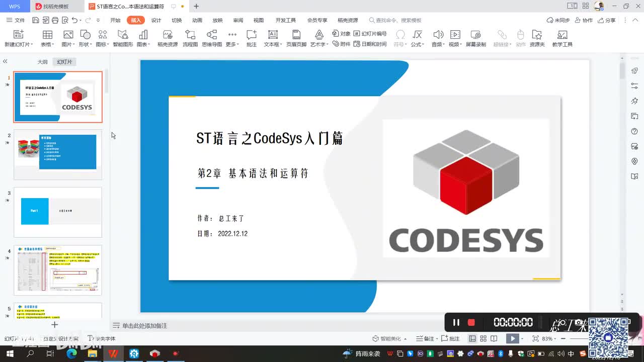Viewport: 644px width, 362px height.
Task: Expand the 智能美化 menu in status bar
Action: click(x=390, y=339)
